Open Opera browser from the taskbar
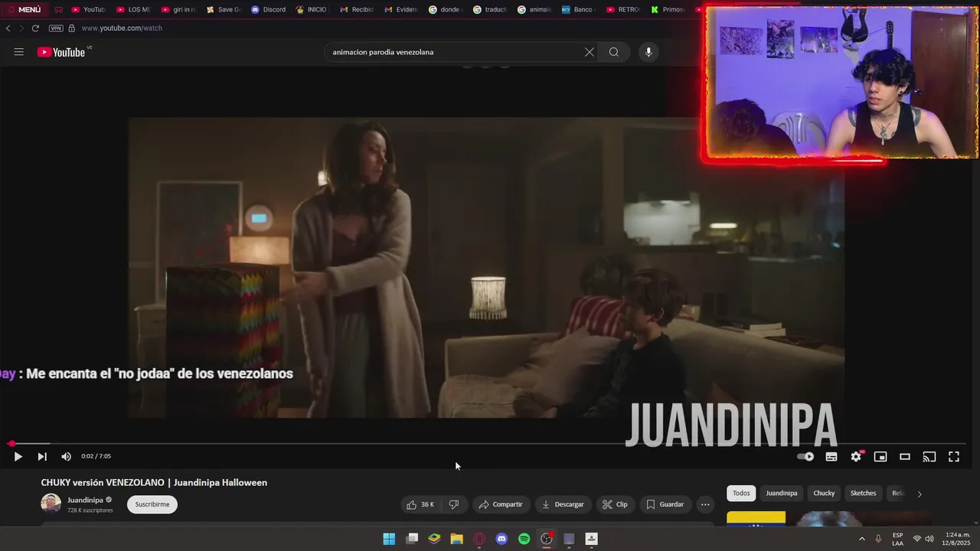The height and width of the screenshot is (551, 980). pos(479,539)
